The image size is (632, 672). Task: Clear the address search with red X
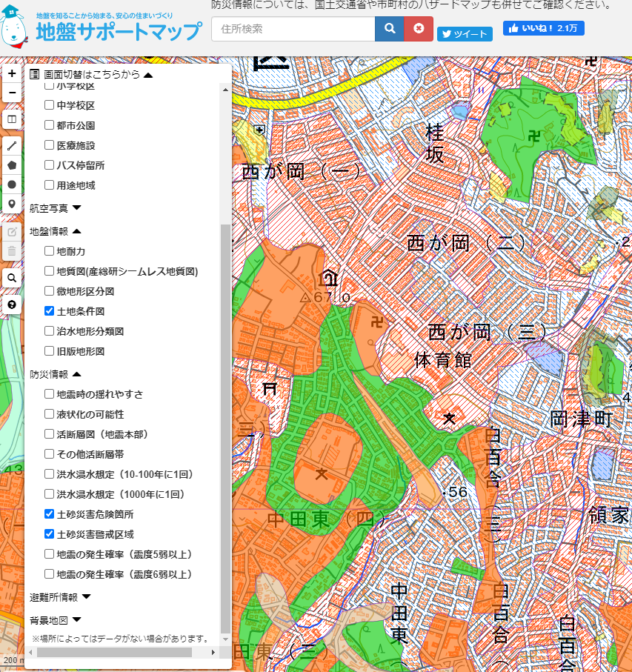click(419, 29)
